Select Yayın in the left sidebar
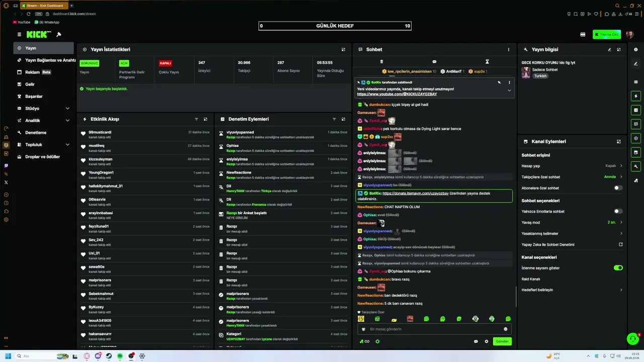 tap(44, 48)
